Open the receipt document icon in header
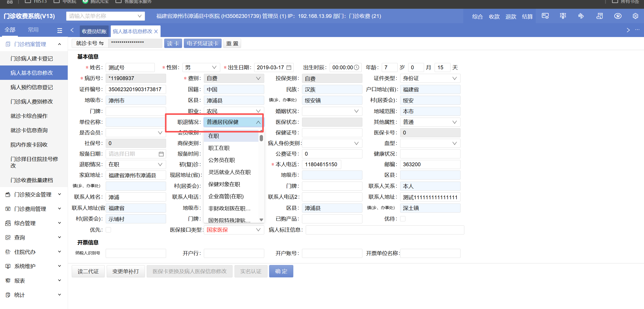This screenshot has height=309, width=644. click(599, 16)
